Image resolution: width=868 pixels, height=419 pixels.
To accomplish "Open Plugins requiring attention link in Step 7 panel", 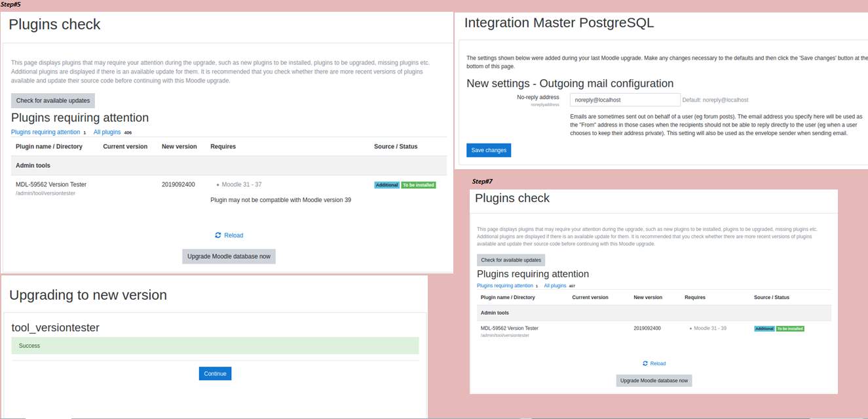I will pos(505,286).
